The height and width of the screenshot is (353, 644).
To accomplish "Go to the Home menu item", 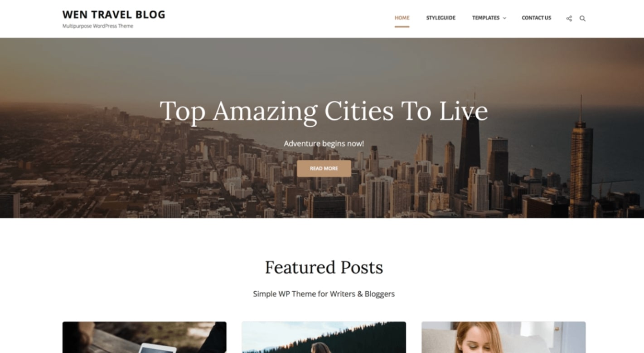I will click(x=402, y=18).
